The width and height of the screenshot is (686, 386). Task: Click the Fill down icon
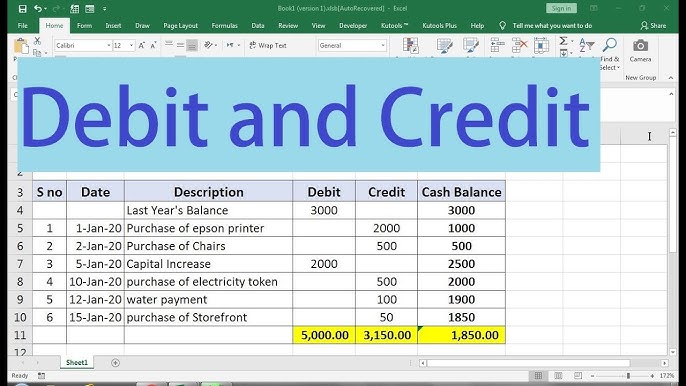pyautogui.click(x=564, y=53)
